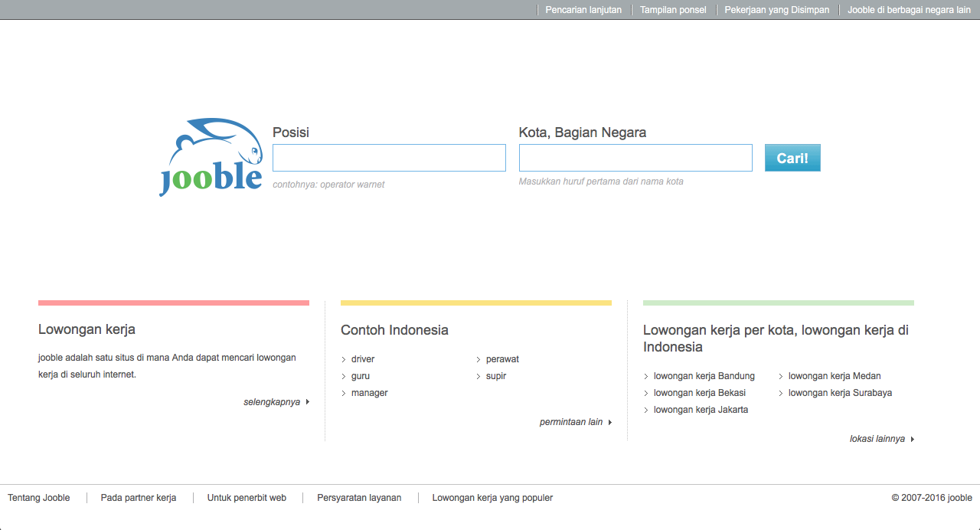Select the guru example search

(x=361, y=376)
